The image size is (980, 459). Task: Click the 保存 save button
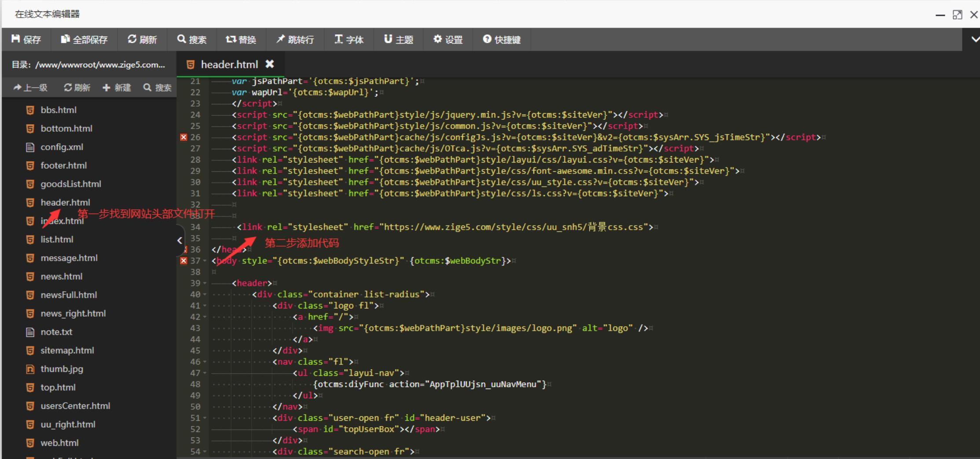[x=26, y=40]
